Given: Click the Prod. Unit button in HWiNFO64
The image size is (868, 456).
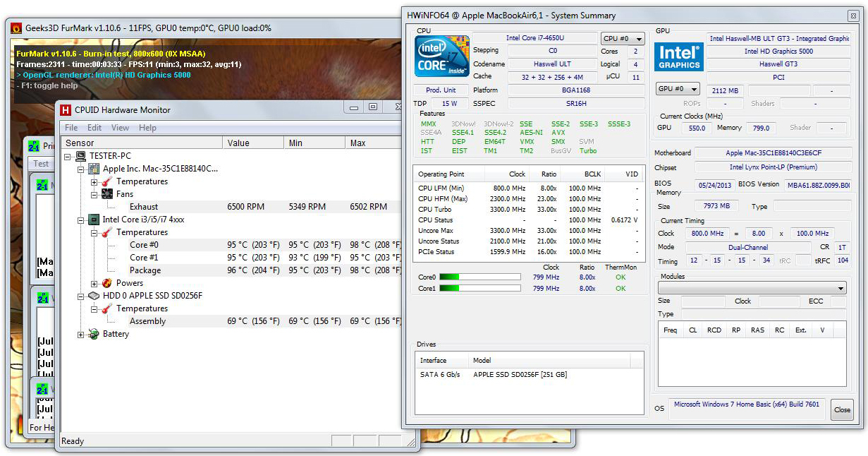Looking at the screenshot, I should tap(441, 90).
